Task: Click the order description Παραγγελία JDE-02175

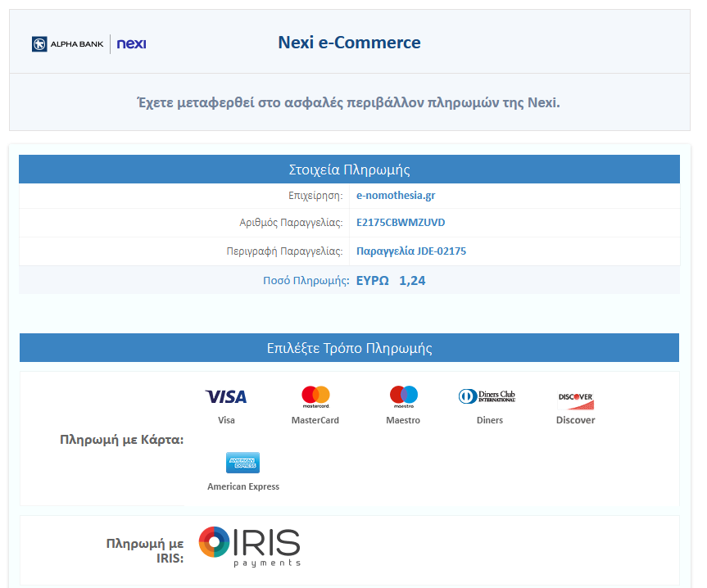Action: pyautogui.click(x=411, y=251)
